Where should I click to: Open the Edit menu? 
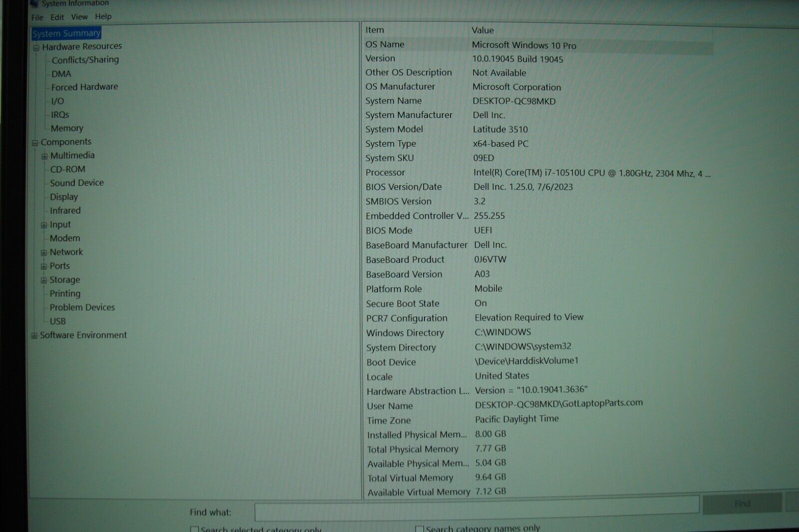[57, 17]
